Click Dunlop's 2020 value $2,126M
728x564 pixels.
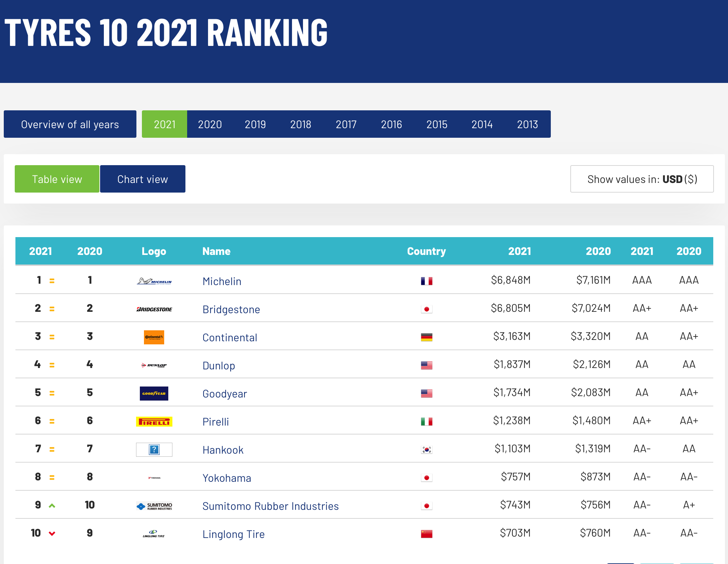592,364
